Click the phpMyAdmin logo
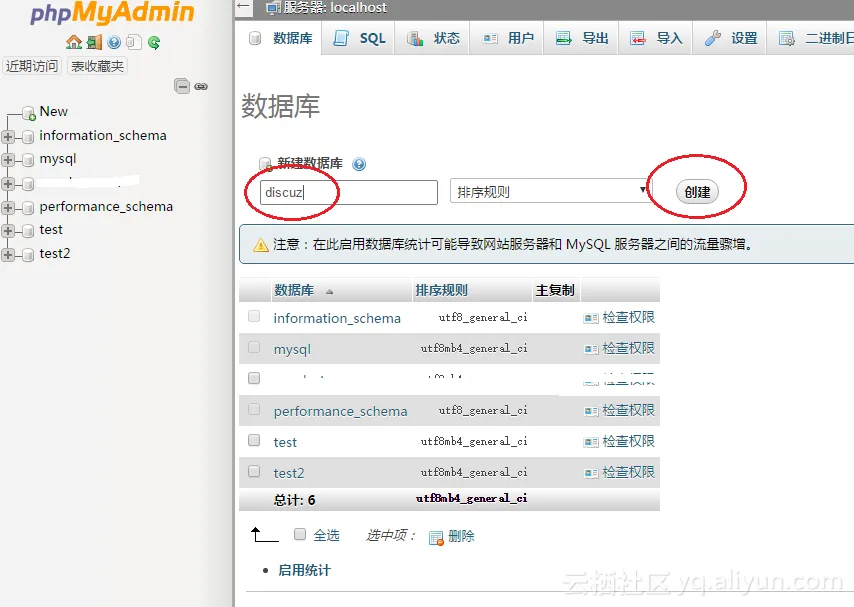The image size is (854, 607). (x=112, y=13)
